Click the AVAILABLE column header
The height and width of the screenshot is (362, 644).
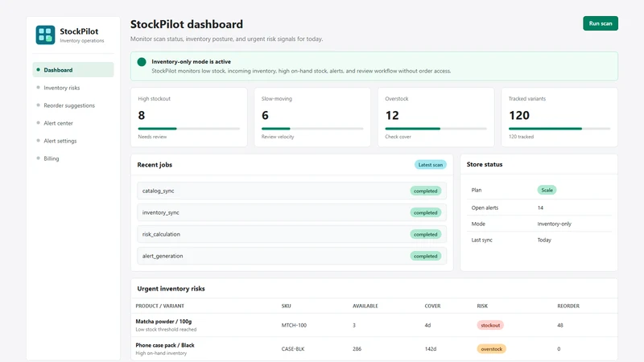[365, 306]
